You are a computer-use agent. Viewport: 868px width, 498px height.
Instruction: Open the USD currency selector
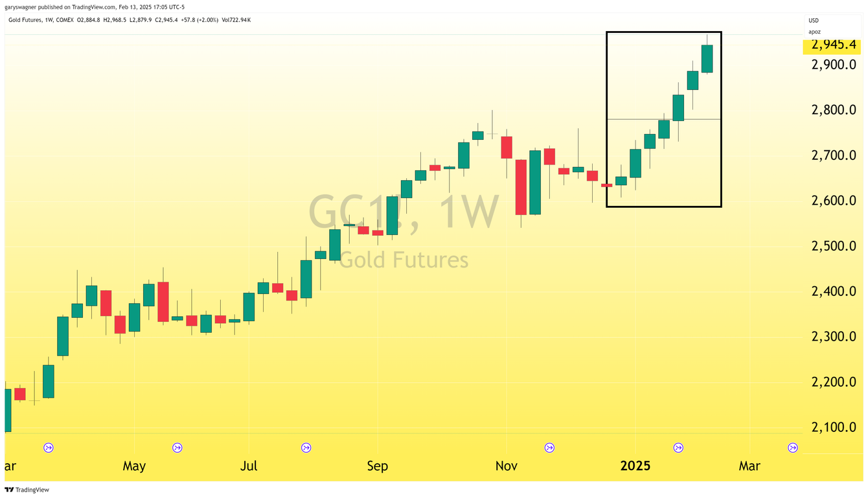[x=814, y=21]
